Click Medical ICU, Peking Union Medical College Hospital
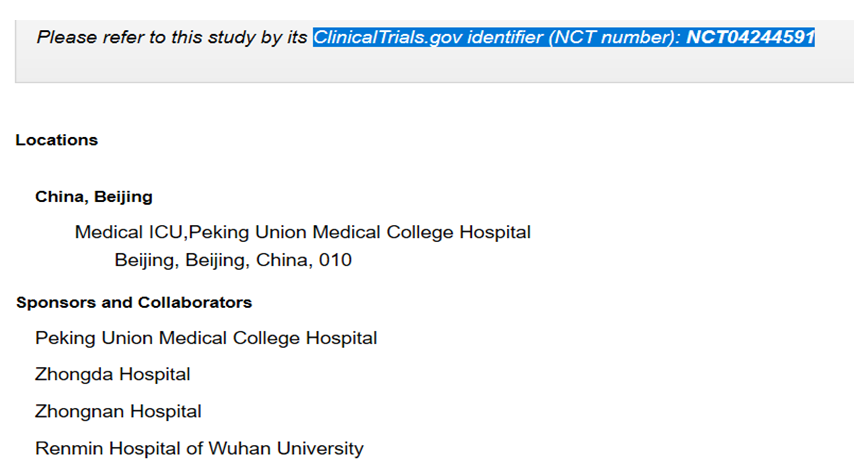The width and height of the screenshot is (859, 469). click(x=302, y=232)
